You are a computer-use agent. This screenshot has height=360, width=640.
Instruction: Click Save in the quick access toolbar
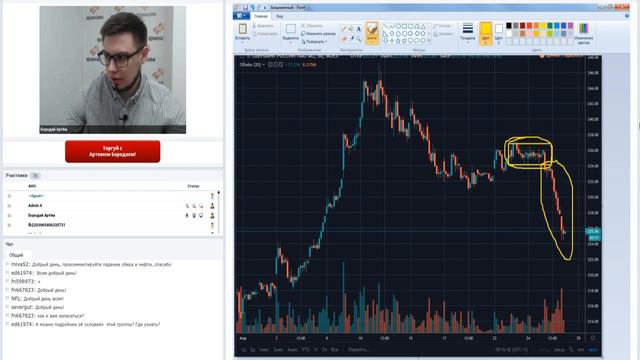[245, 7]
